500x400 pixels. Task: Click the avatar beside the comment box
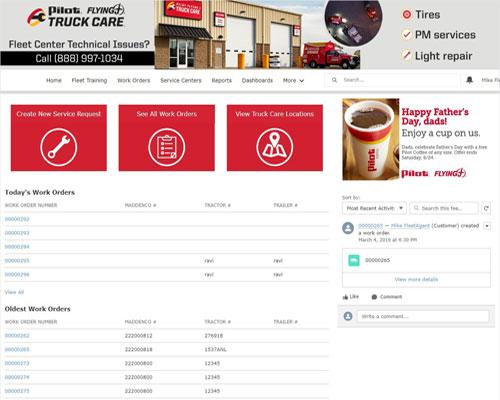pyautogui.click(x=348, y=316)
